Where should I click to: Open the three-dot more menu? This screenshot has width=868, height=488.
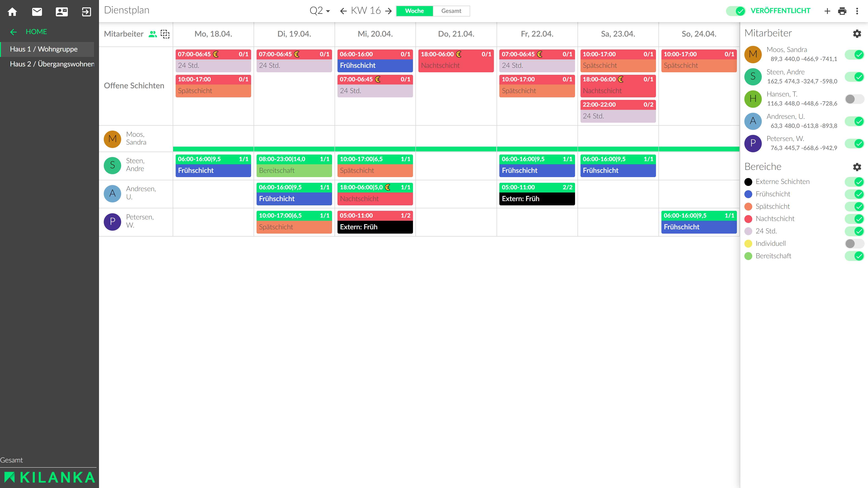(857, 11)
